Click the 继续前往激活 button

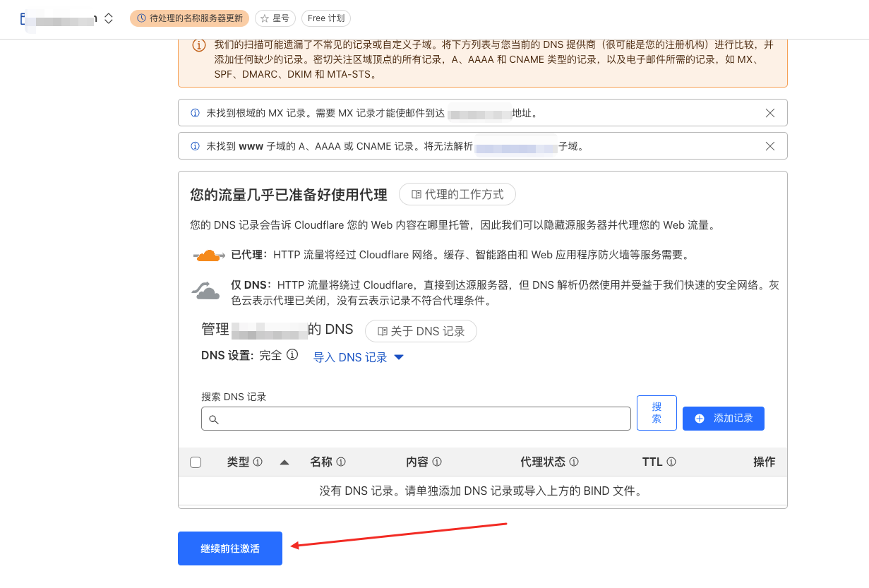tap(230, 548)
